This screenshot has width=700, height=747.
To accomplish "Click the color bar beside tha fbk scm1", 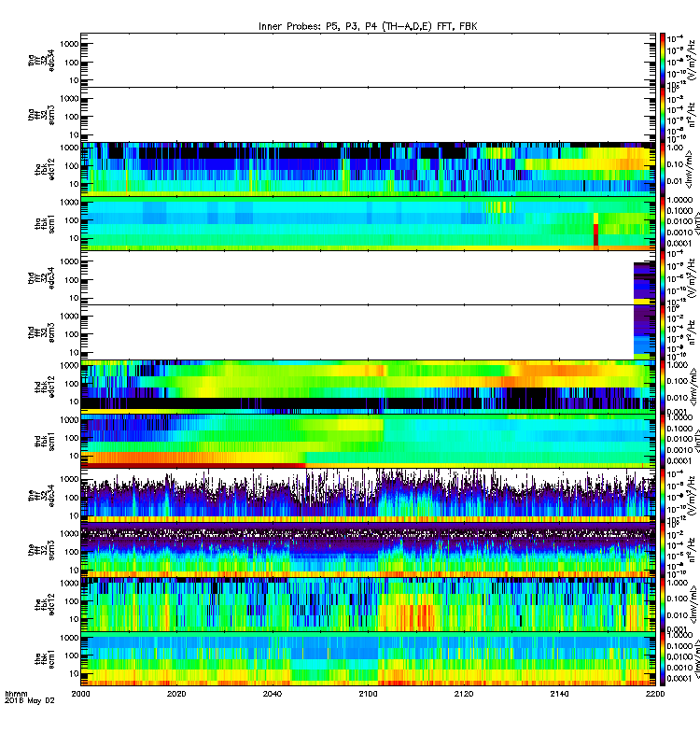I will tap(663, 223).
